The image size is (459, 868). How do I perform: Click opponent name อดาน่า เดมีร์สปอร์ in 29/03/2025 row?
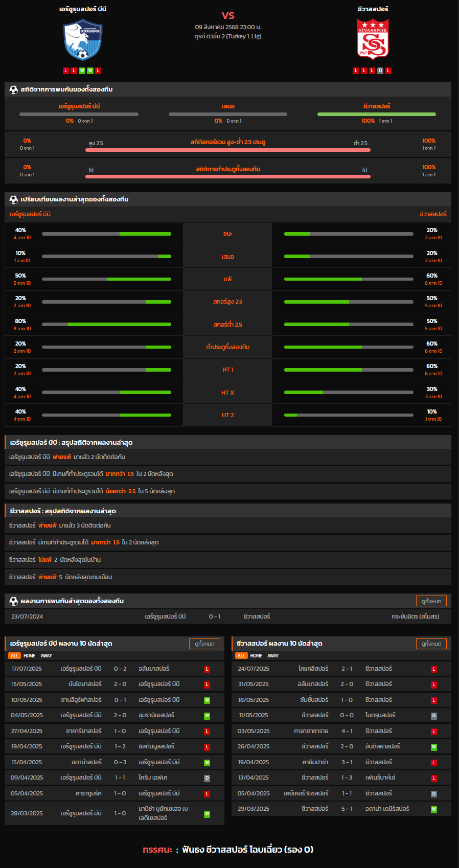(387, 809)
